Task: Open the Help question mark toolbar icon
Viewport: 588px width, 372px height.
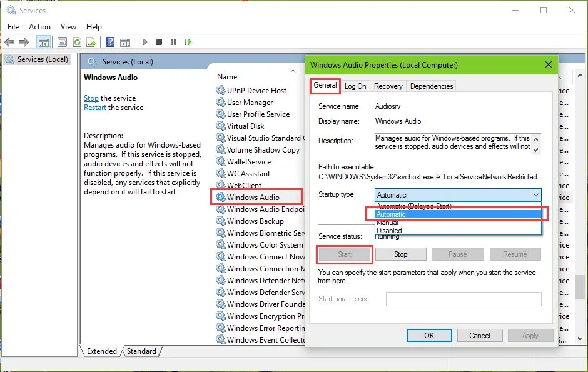Action: pos(110,42)
